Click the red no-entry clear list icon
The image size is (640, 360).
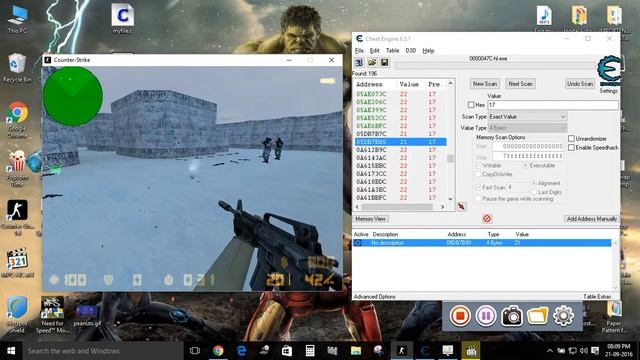487,219
